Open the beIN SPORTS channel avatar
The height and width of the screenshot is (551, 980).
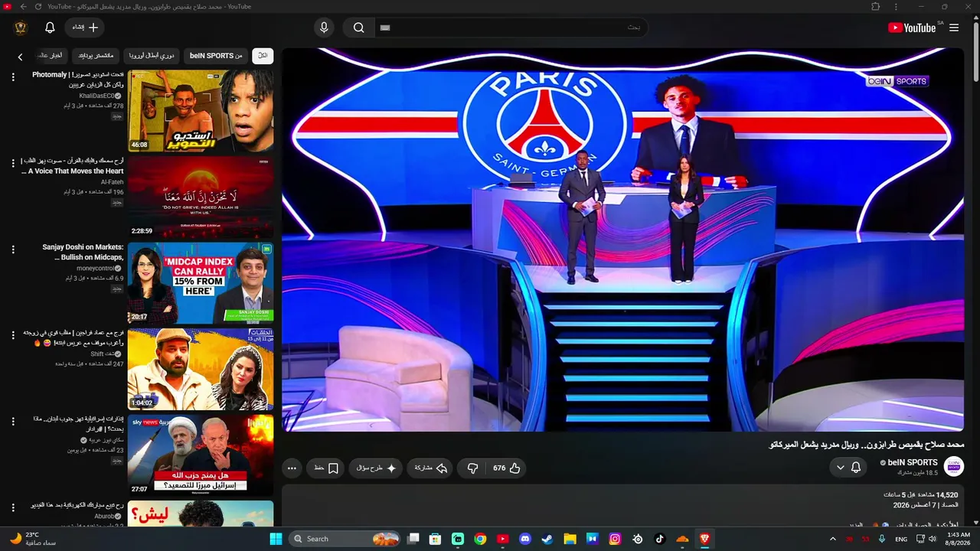[954, 466]
